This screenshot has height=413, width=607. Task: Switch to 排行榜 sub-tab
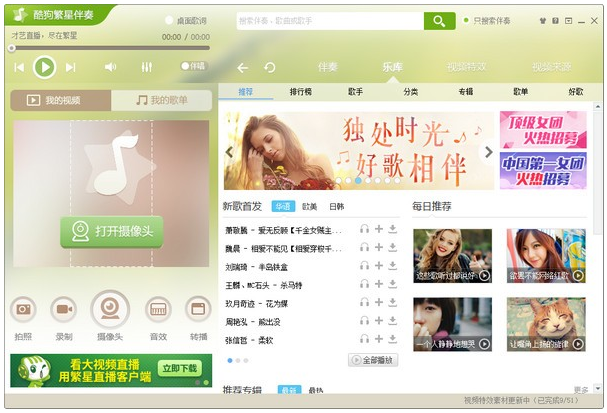point(301,92)
